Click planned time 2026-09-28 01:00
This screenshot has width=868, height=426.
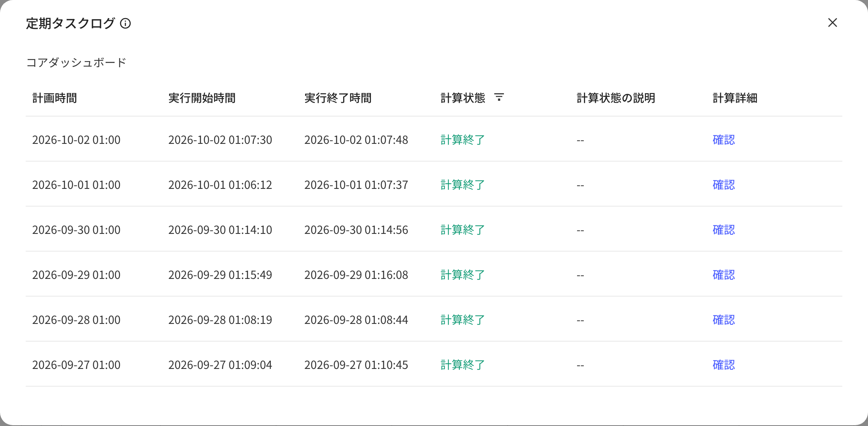[x=76, y=320]
